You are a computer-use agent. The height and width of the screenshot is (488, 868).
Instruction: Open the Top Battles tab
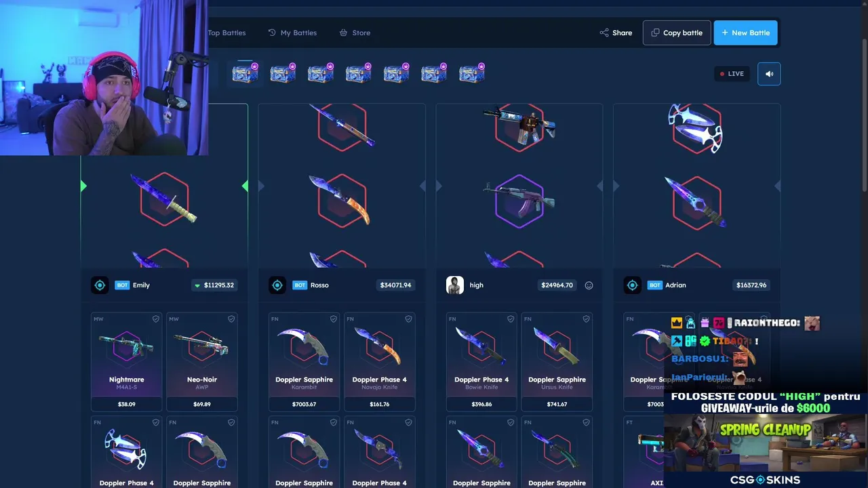pos(226,33)
